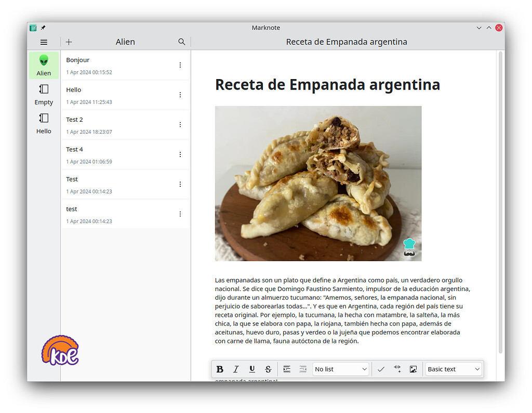Open the hamburger menu
Screen dimensions: 532x413
[x=44, y=42]
